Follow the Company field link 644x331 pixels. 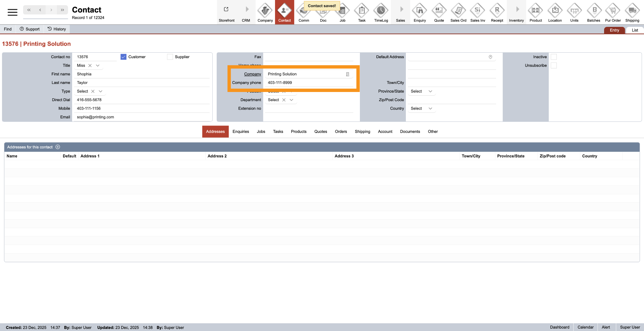click(252, 74)
